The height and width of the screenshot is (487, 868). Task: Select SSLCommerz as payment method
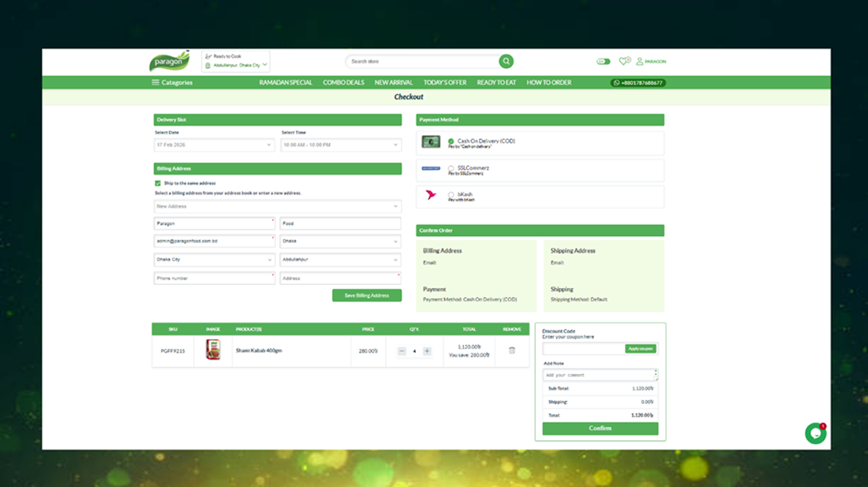(x=453, y=167)
